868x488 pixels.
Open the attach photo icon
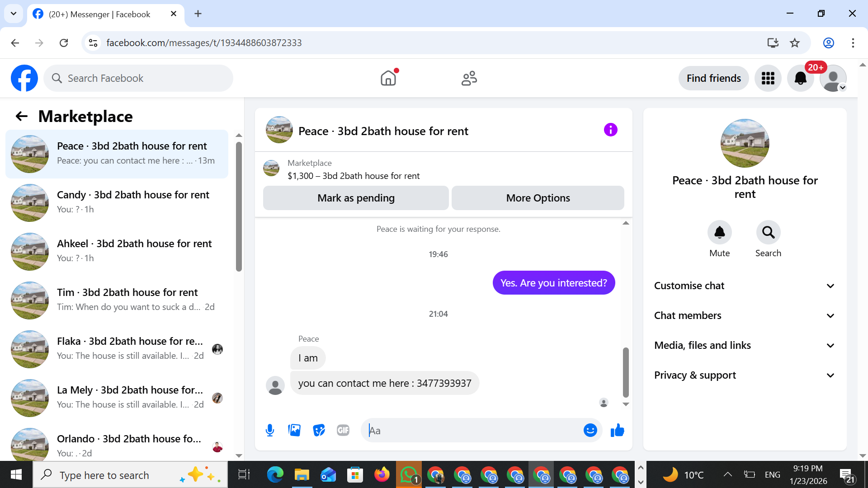click(x=294, y=430)
